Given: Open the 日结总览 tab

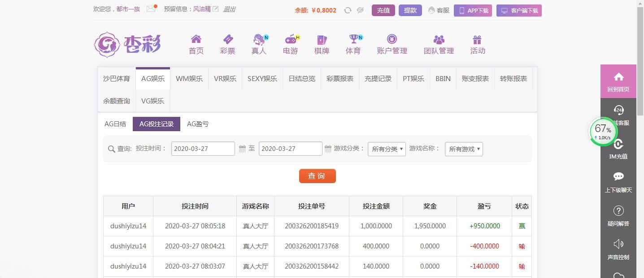Looking at the screenshot, I should click(302, 79).
